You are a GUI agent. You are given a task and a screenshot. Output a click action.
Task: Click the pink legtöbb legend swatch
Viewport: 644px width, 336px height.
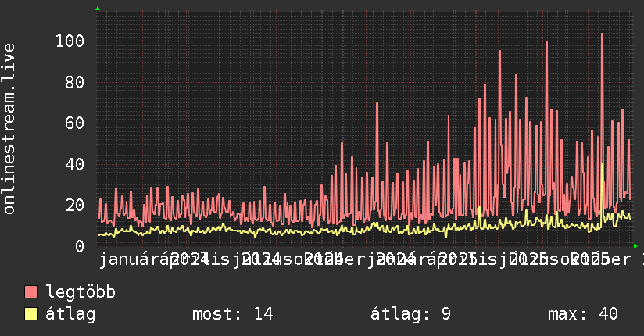pyautogui.click(x=30, y=291)
